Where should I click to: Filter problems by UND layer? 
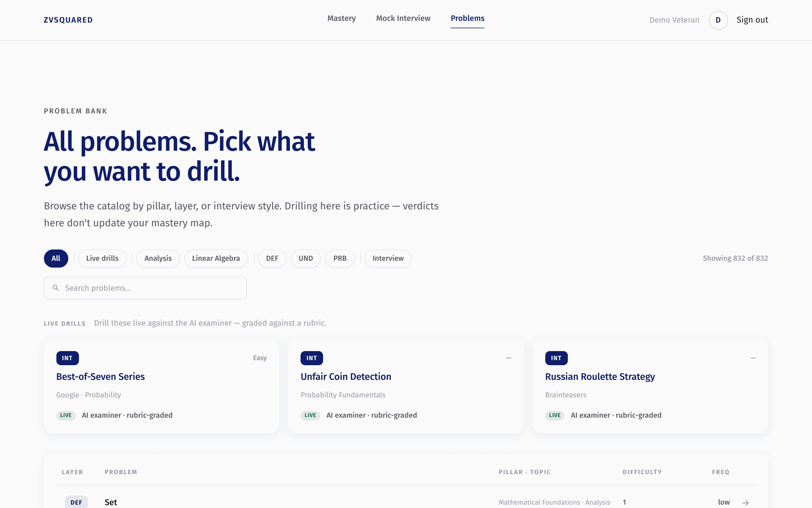point(306,258)
